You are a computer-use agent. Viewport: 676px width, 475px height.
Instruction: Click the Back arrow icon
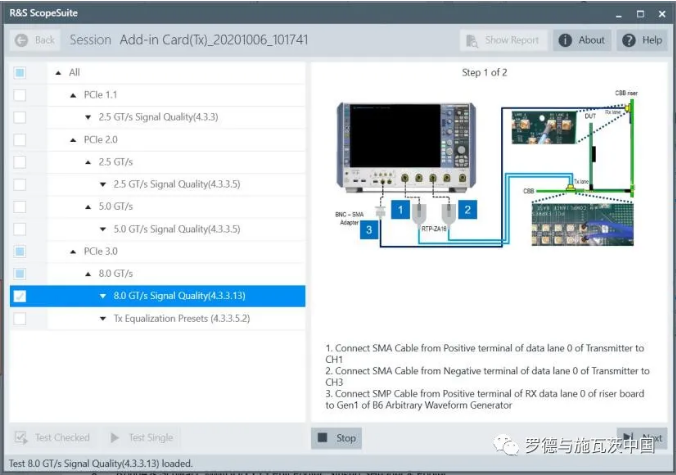click(21, 40)
